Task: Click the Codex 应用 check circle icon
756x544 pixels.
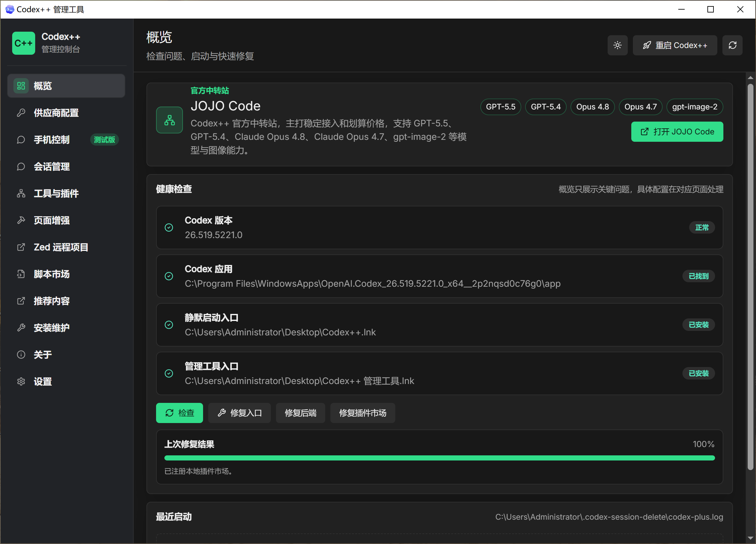Action: 169,276
